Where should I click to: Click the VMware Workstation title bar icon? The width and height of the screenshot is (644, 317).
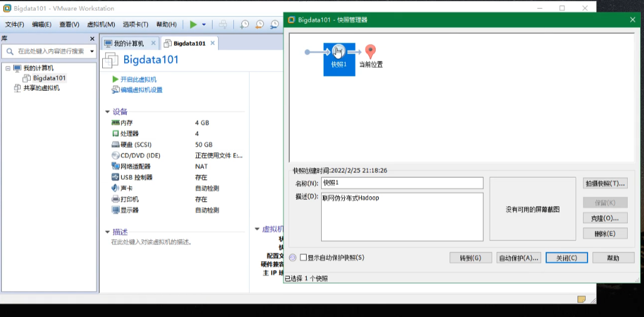[x=7, y=8]
